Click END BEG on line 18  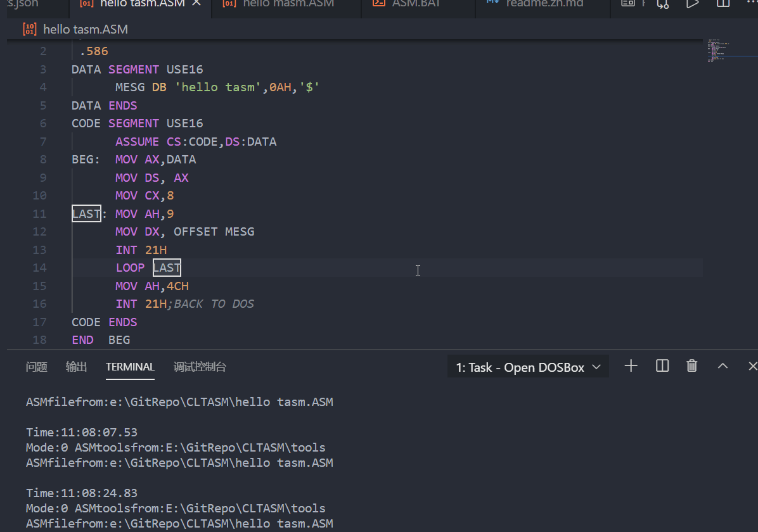point(101,340)
